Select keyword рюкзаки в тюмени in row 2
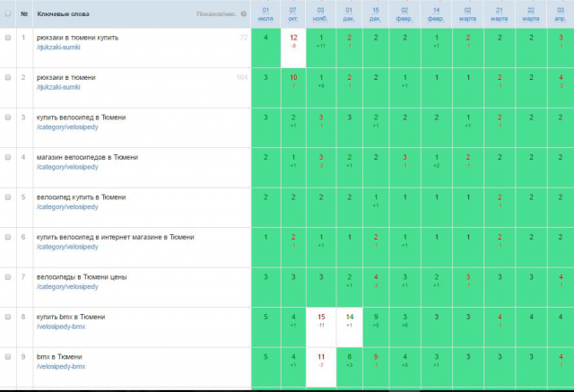Viewport: 574px width, 392px height. 65,77
